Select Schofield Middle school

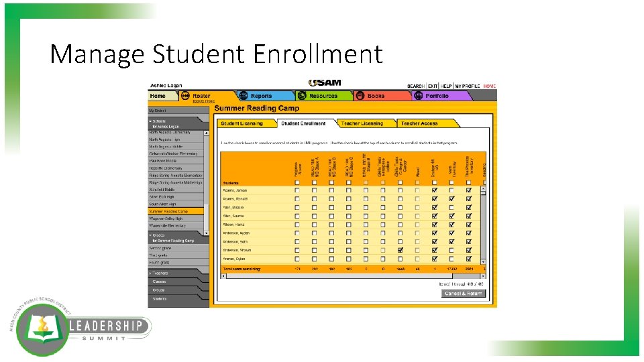176,190
